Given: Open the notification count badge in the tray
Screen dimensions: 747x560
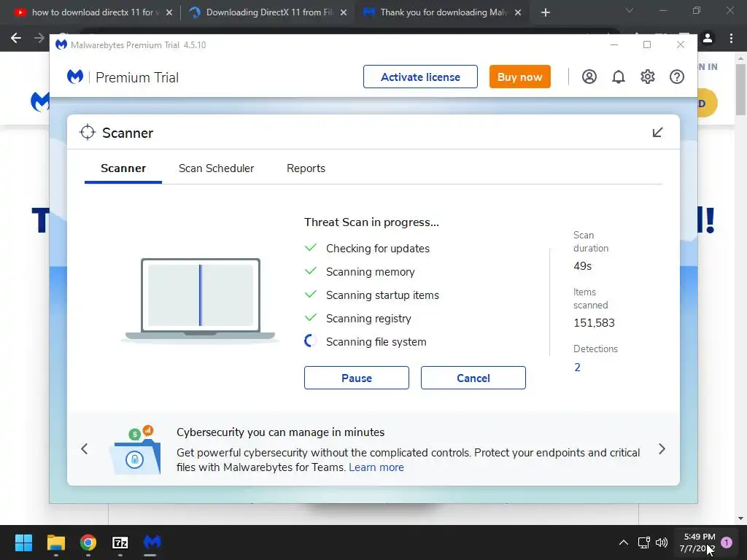Looking at the screenshot, I should 727,542.
